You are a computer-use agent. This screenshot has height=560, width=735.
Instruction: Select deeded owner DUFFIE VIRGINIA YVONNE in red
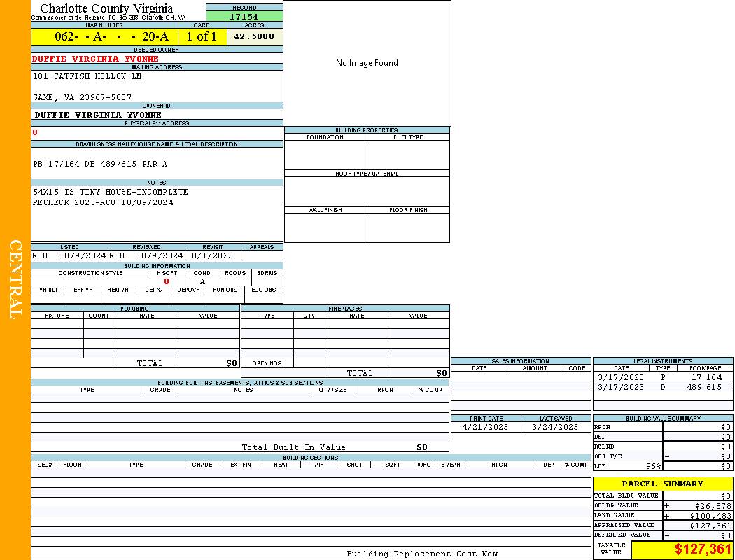click(96, 59)
